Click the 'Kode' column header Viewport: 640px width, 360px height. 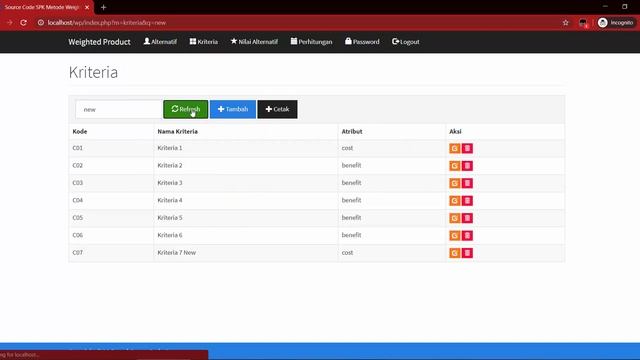point(80,131)
